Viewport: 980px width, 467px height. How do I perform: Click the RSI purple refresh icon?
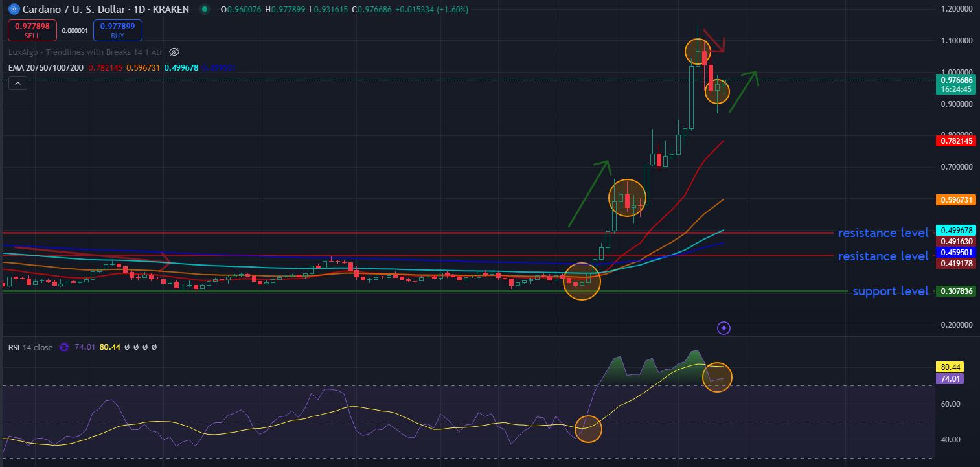point(64,347)
